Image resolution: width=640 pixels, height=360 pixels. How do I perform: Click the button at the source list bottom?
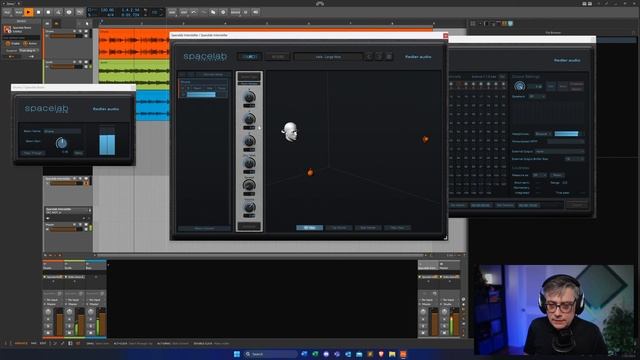(204, 228)
